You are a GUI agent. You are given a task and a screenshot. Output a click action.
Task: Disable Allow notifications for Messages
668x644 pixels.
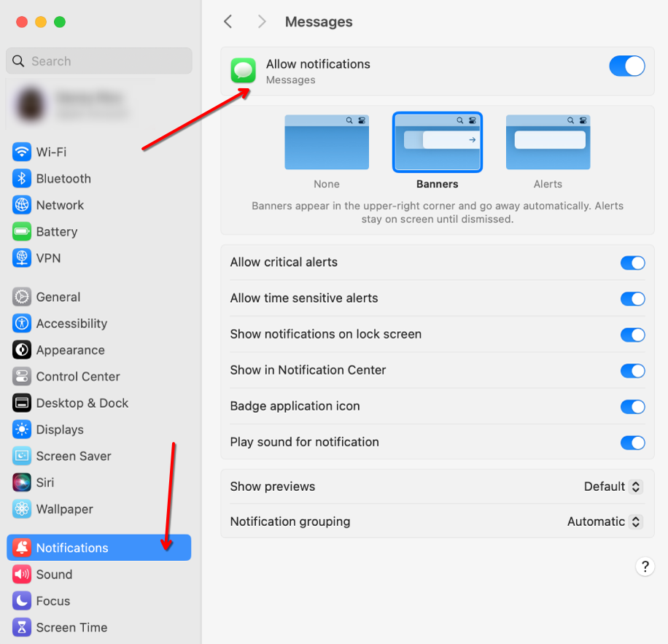(626, 66)
